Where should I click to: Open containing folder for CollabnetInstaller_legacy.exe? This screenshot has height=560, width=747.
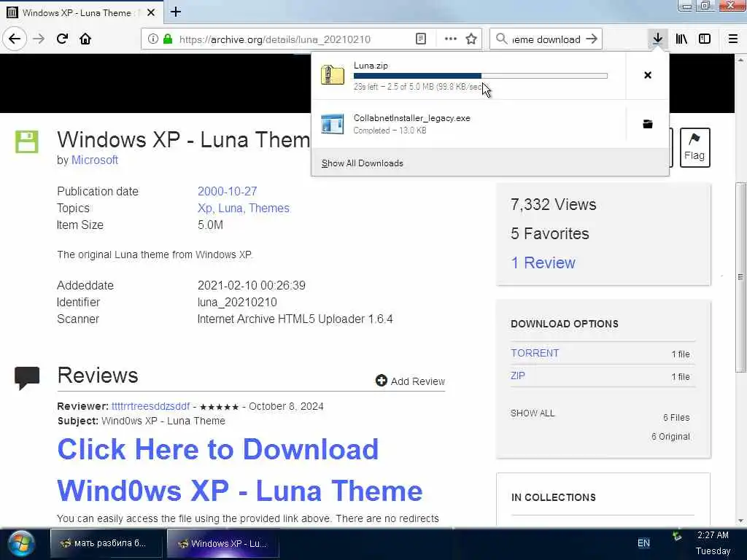click(x=648, y=124)
